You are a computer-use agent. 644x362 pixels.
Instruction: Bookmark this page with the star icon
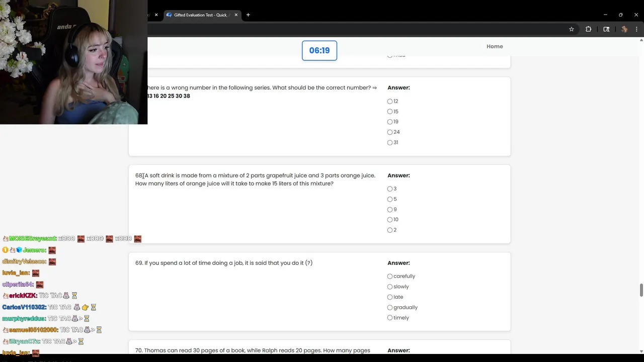[572, 29]
